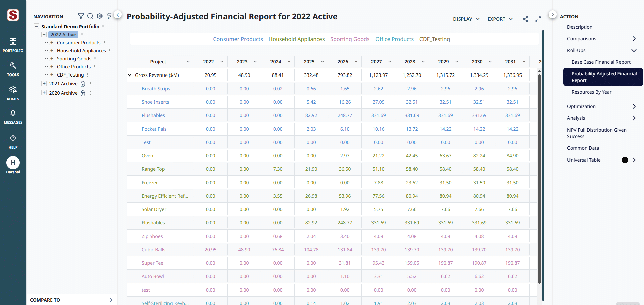644x305 pixels.
Task: Open the 2025 column header dropdown
Action: point(322,62)
